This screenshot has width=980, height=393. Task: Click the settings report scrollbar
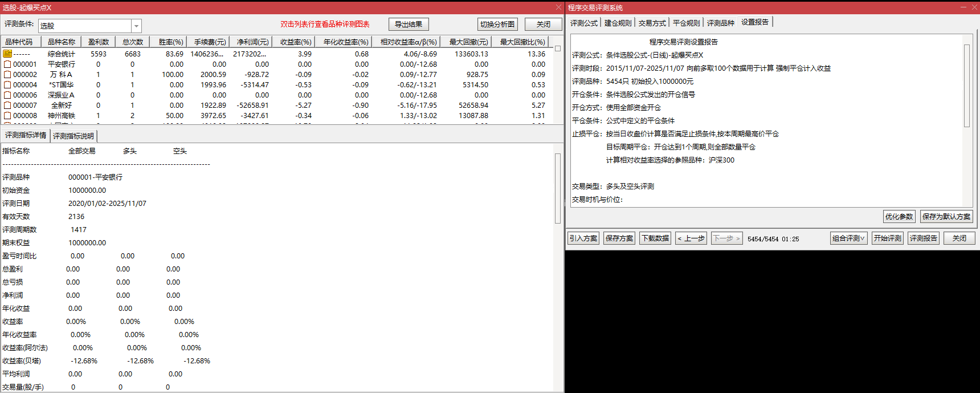[967, 86]
